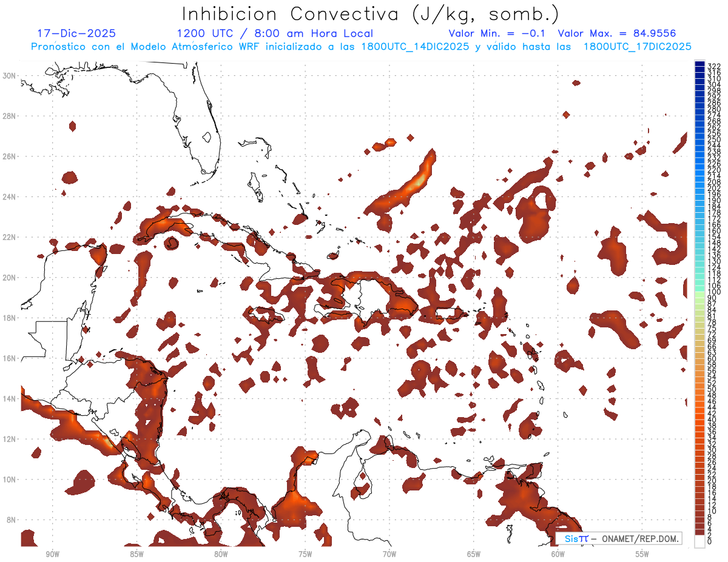This screenshot has width=728, height=562.
Task: Click the "85W" longitude label
Action: (x=136, y=555)
